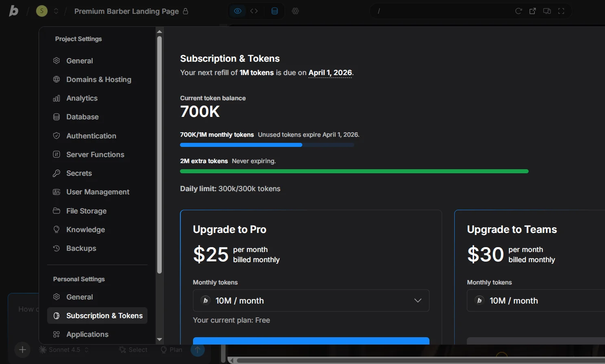Open the Teams monthly tokens dropdown
This screenshot has width=605, height=364.
point(536,301)
